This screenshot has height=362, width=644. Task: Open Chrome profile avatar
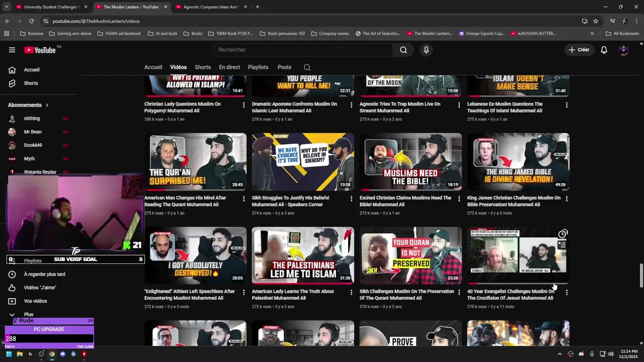pyautogui.click(x=624, y=21)
